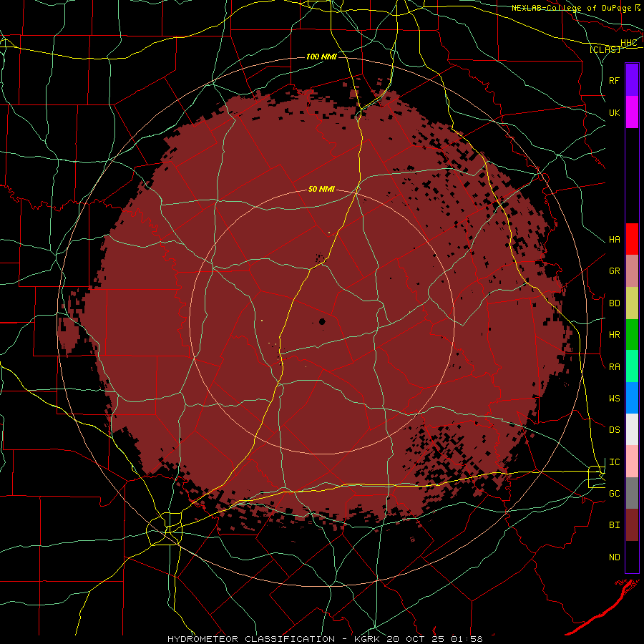
Task: Click the dark red BI legend swatch
Action: (632, 525)
